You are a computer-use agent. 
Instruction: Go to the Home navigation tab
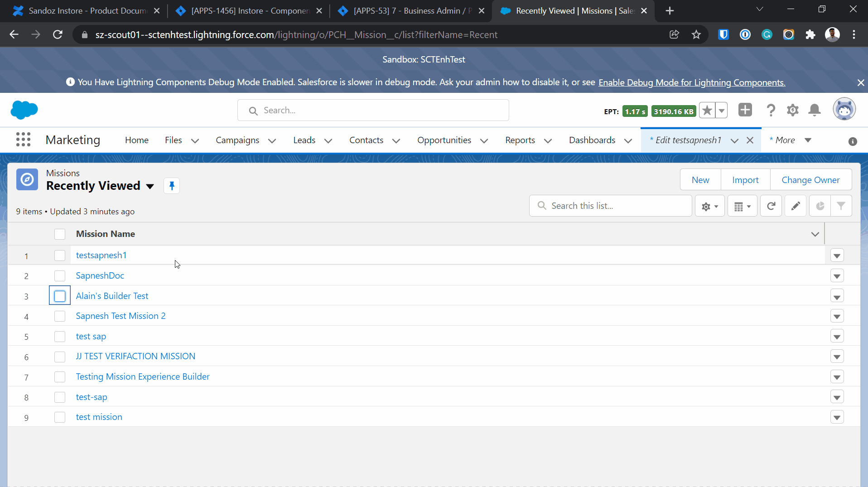coord(136,140)
